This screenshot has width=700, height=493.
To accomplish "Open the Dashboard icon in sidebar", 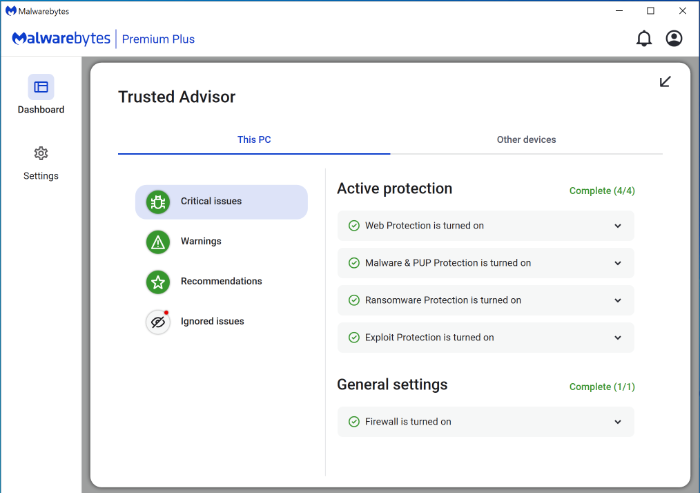I will (41, 87).
